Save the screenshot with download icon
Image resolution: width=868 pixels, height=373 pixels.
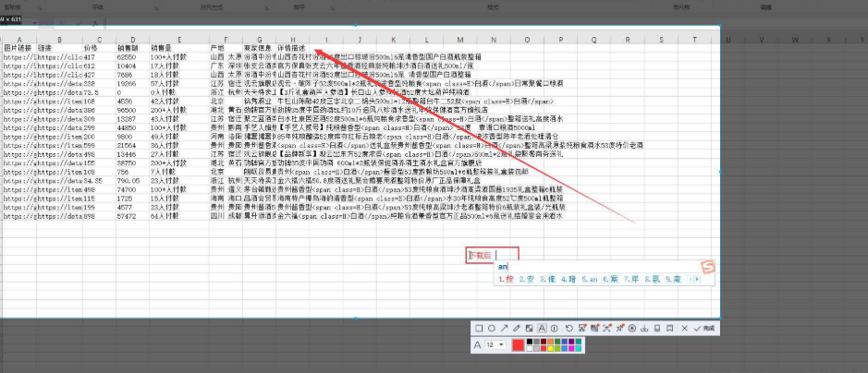[x=644, y=329]
